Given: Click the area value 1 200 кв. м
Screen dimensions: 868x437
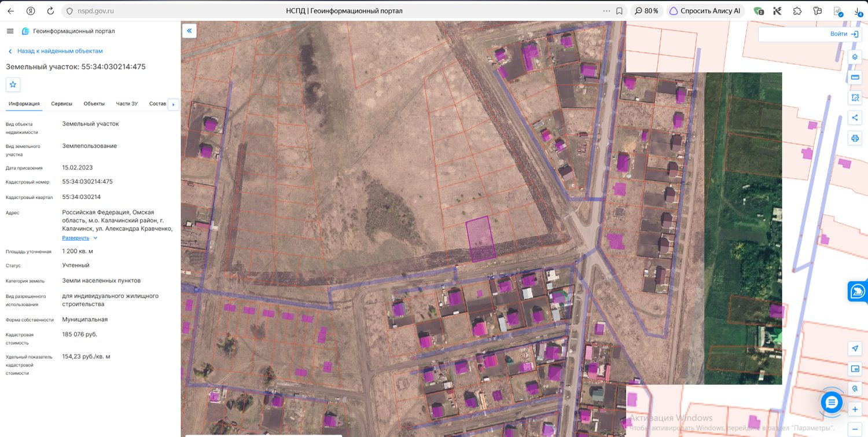Looking at the screenshot, I should coord(78,251).
